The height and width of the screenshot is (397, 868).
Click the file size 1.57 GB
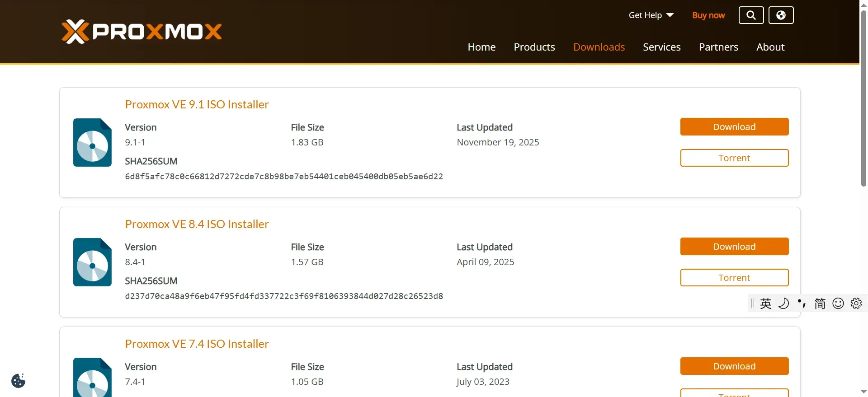click(x=307, y=262)
